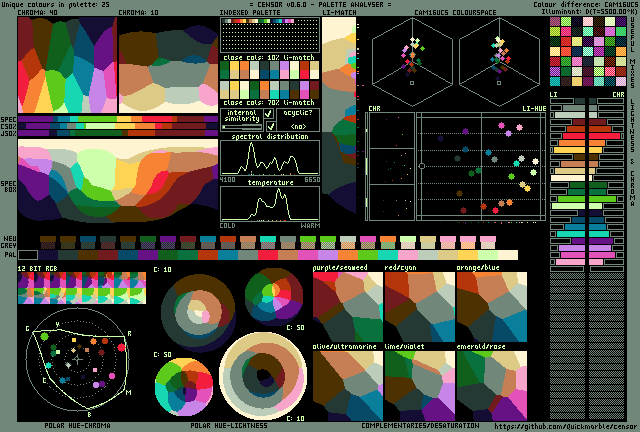Select the purple/seaweed complementaries map
Screen dimensions: 640x432
click(347, 309)
